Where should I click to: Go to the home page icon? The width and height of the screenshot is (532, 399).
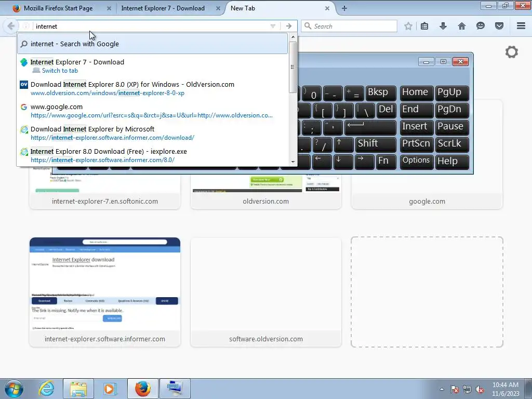462,26
